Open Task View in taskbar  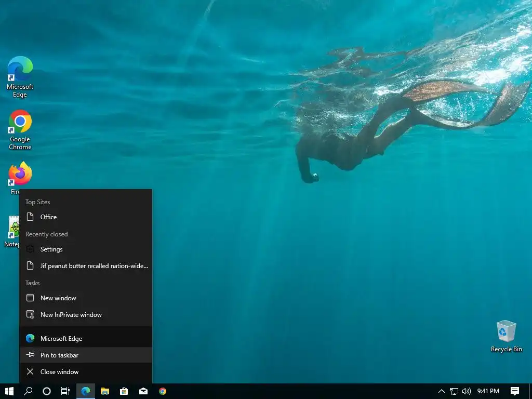(x=65, y=391)
